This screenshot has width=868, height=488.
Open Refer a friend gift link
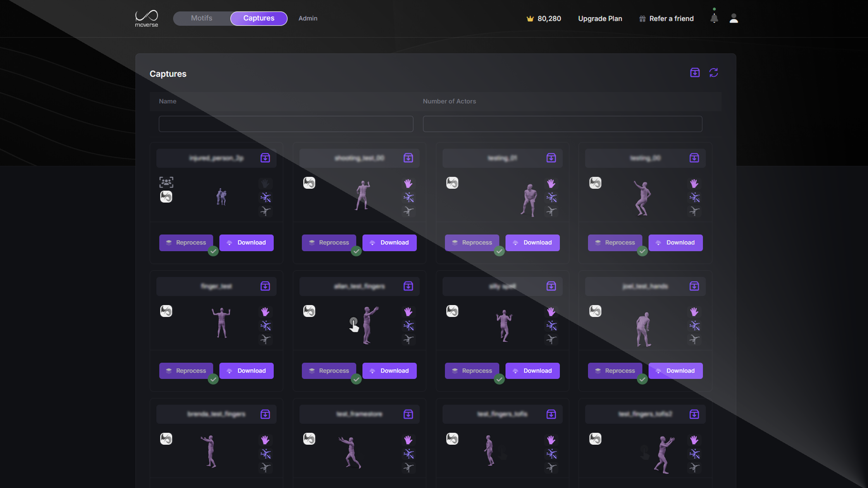click(666, 19)
